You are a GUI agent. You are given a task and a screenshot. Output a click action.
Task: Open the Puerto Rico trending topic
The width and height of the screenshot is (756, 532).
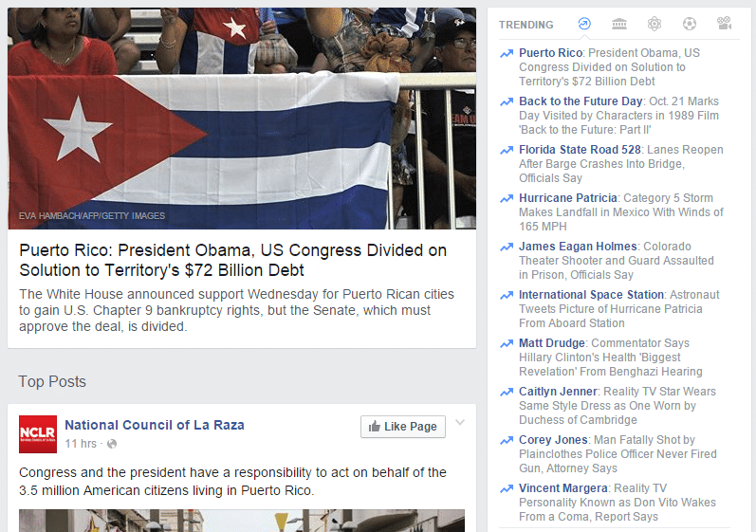point(550,53)
